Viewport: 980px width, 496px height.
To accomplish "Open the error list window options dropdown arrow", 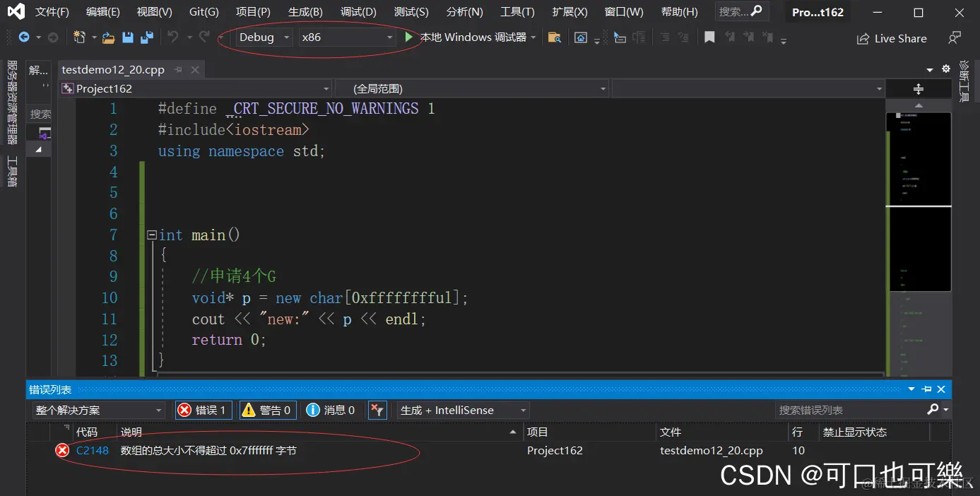I will (x=911, y=389).
